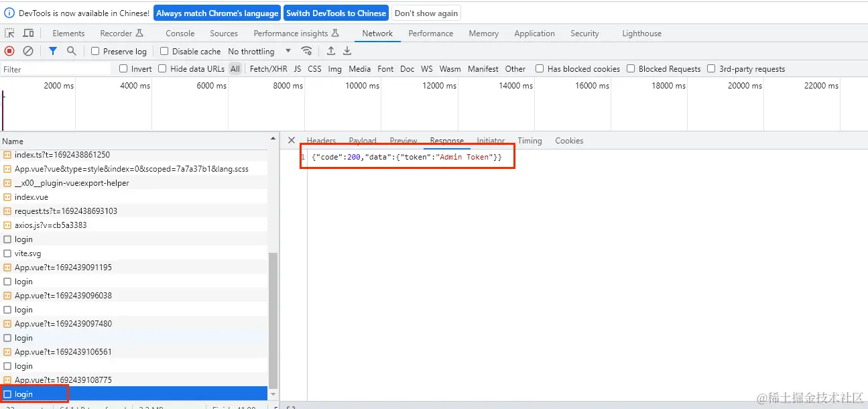Open the Performance insights panel
The width and height of the screenshot is (868, 409).
[x=296, y=34]
